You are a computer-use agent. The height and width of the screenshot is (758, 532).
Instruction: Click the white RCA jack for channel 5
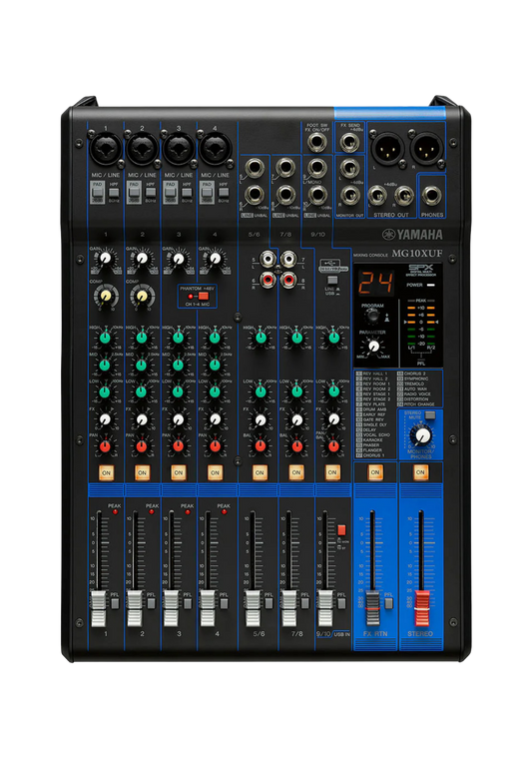267,260
